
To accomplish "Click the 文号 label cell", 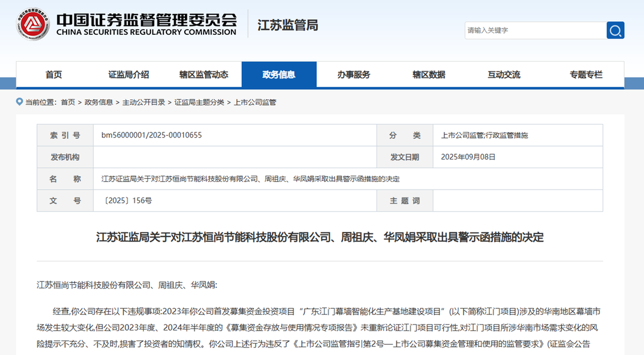I will [66, 200].
